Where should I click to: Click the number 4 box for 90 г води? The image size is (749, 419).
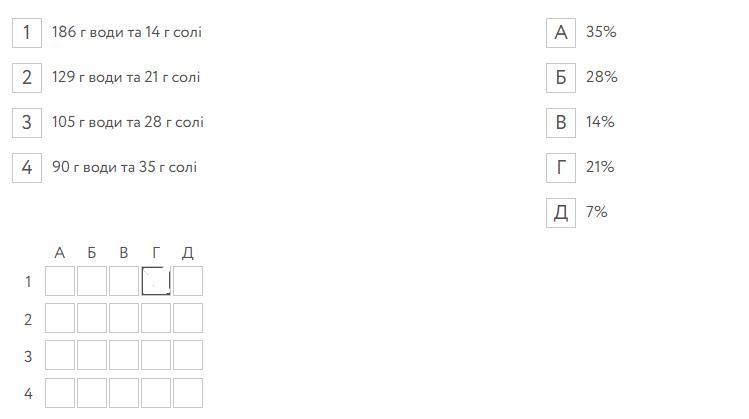point(27,167)
